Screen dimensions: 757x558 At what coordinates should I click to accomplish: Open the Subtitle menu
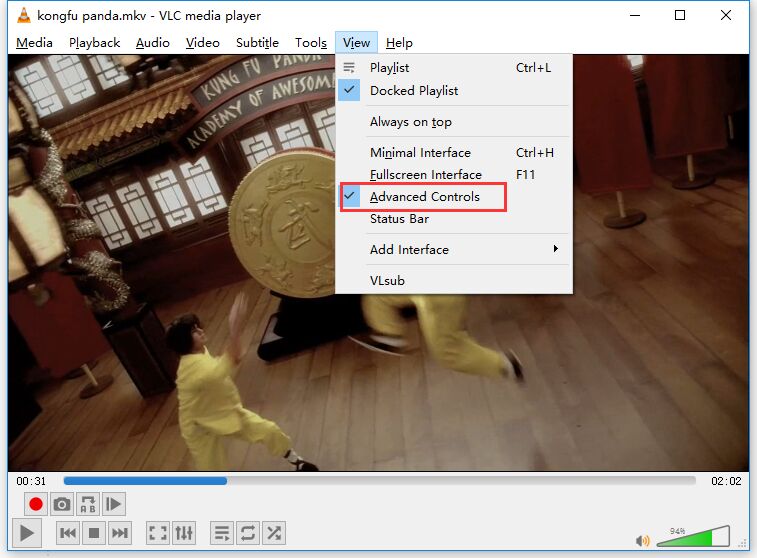click(x=257, y=43)
